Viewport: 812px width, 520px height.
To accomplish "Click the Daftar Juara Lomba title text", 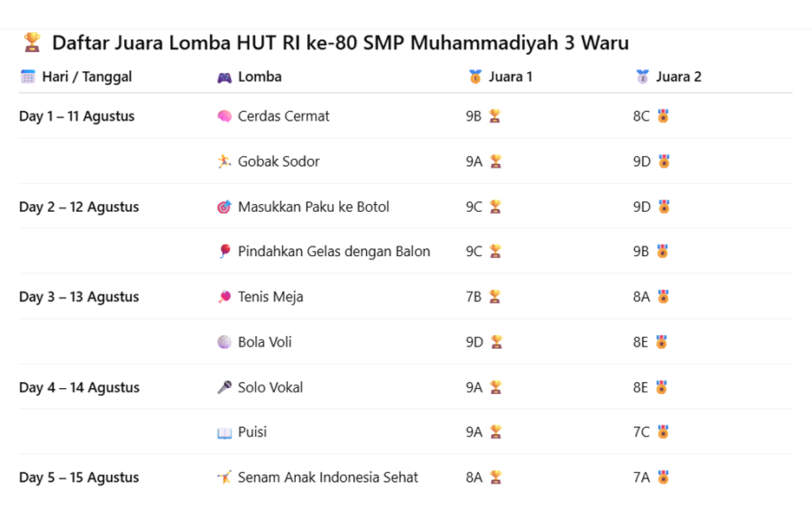I will (x=340, y=43).
